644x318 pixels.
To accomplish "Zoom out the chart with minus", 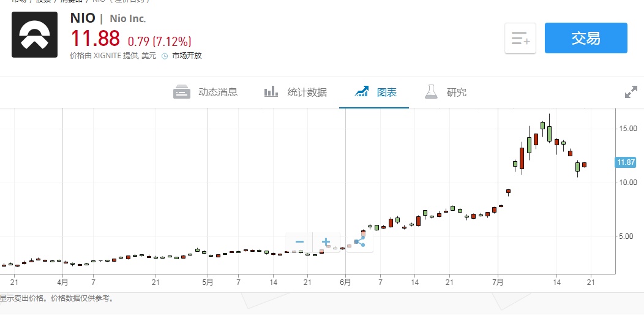I will [x=299, y=242].
